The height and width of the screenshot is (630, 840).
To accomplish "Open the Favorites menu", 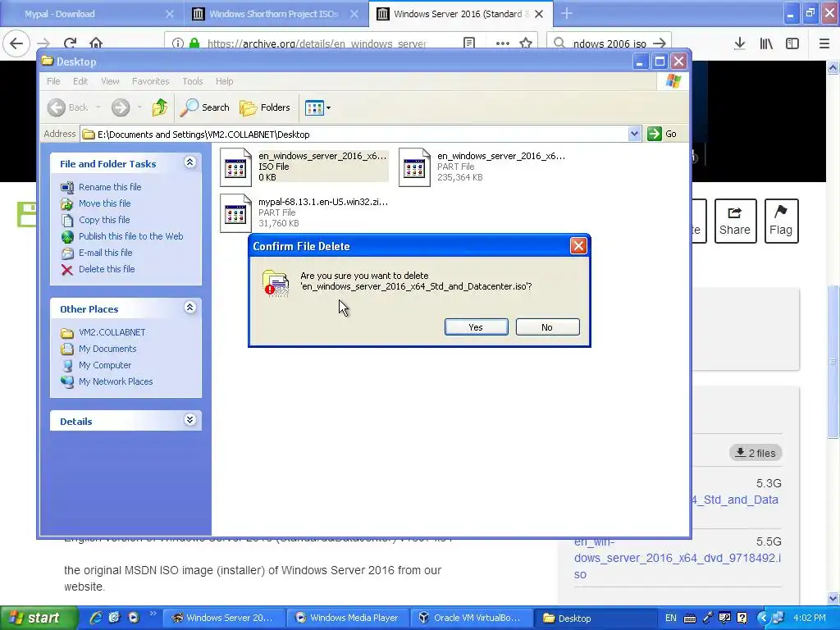I will pyautogui.click(x=151, y=81).
